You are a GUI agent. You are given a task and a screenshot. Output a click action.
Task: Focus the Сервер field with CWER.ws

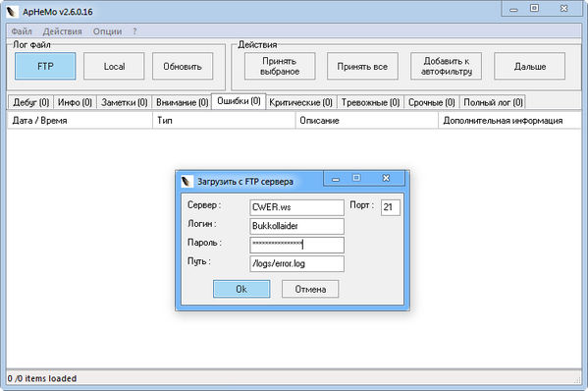pos(296,207)
